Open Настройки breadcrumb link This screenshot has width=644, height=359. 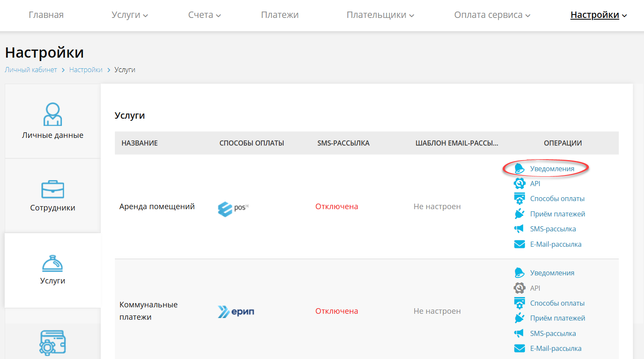pyautogui.click(x=86, y=70)
